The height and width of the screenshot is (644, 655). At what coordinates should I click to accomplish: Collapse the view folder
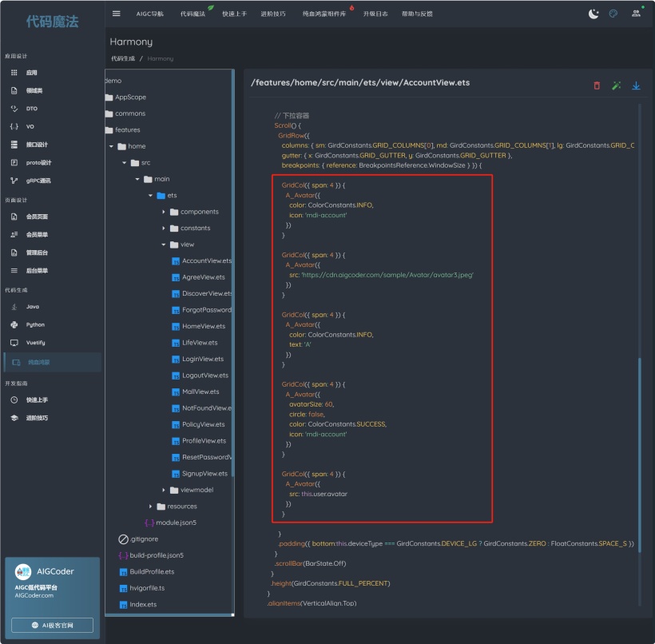(x=164, y=244)
